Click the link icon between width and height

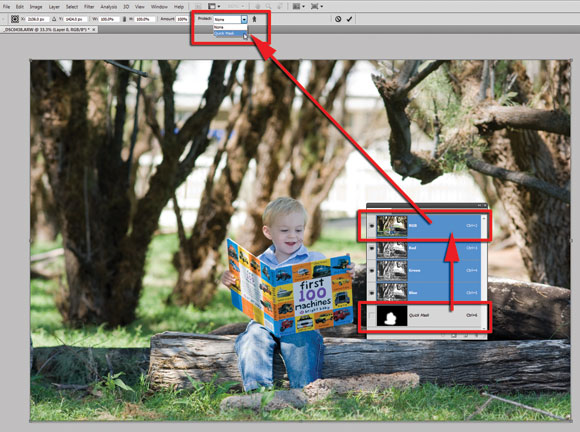pyautogui.click(x=124, y=19)
